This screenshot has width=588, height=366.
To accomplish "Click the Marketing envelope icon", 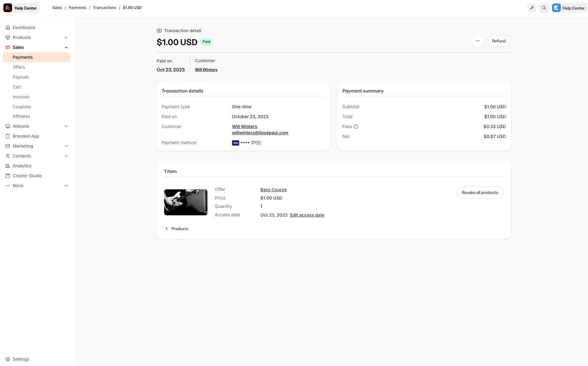I will click(8, 146).
